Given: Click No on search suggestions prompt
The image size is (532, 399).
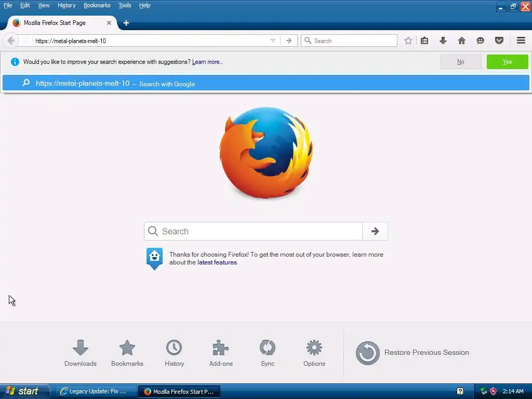Looking at the screenshot, I should [460, 62].
